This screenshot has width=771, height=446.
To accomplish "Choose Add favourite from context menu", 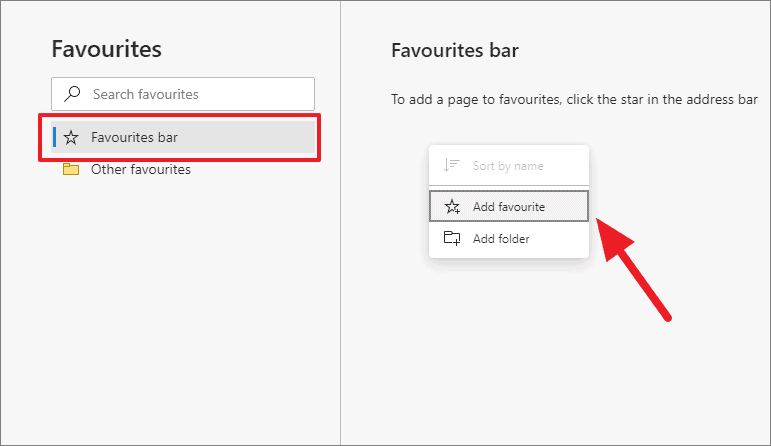I will tap(509, 207).
